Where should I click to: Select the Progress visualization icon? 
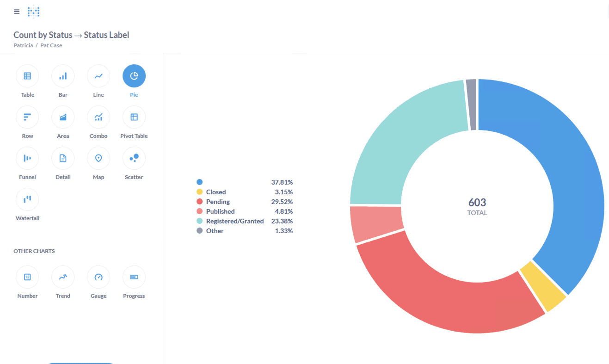coord(134,277)
